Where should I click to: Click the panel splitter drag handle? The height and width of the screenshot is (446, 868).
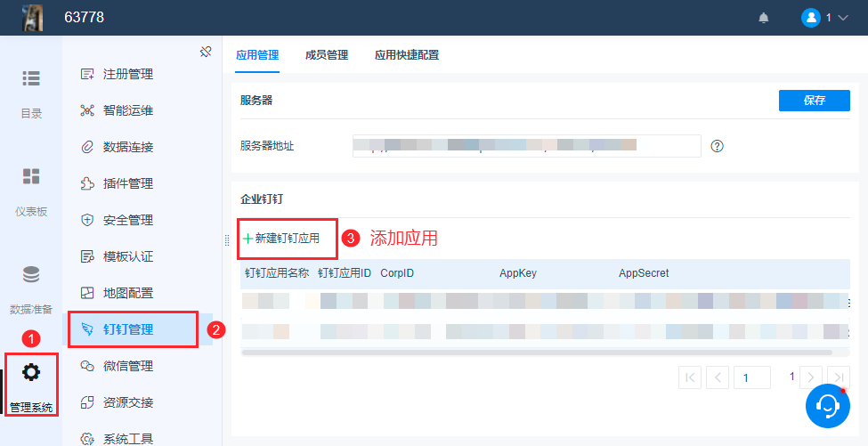(x=226, y=239)
